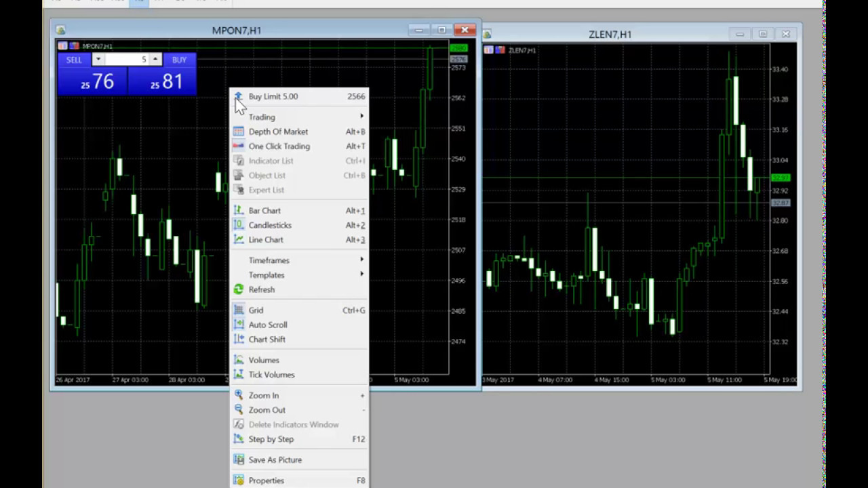The height and width of the screenshot is (488, 868).
Task: Click Zoom In magnifier icon
Action: pyautogui.click(x=238, y=395)
